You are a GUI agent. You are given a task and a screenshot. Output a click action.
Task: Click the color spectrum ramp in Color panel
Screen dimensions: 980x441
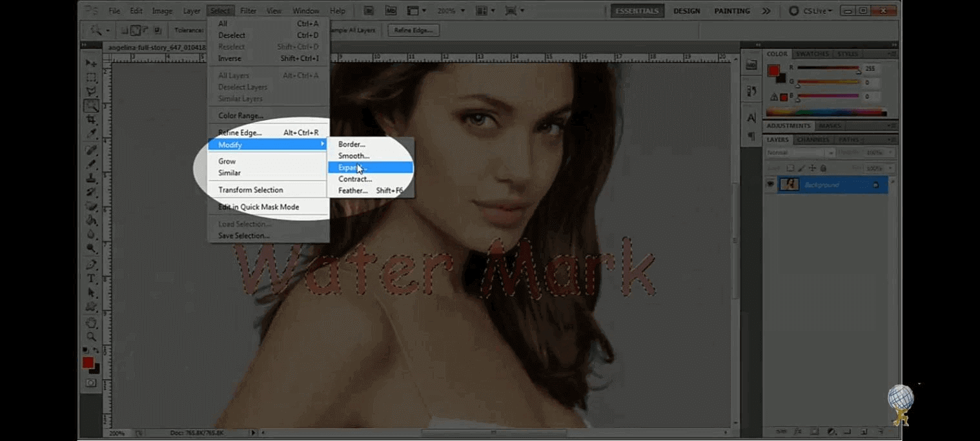pos(826,112)
